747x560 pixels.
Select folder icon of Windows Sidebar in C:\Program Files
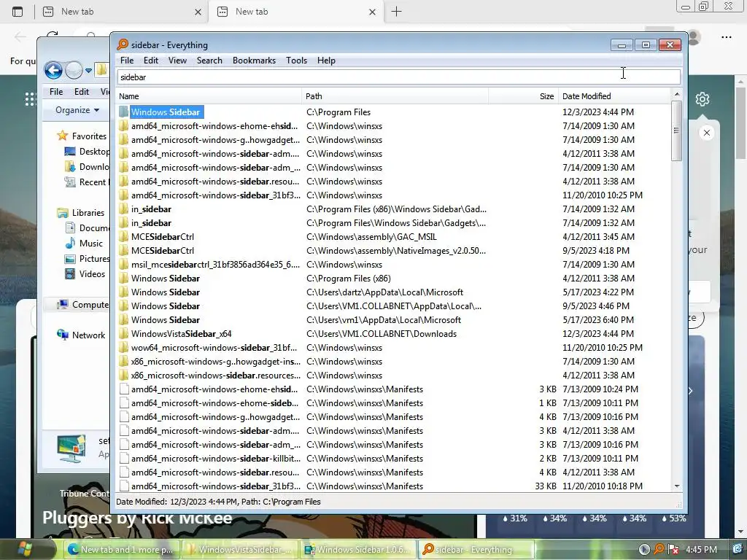(x=124, y=112)
